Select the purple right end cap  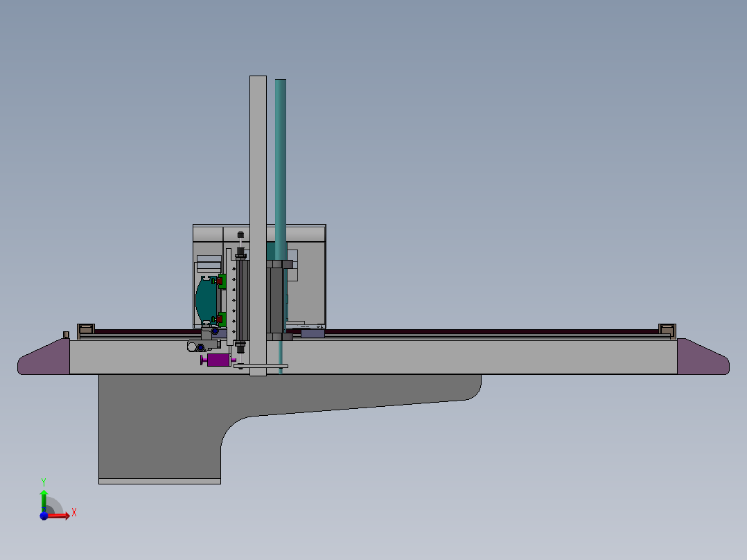pos(703,356)
